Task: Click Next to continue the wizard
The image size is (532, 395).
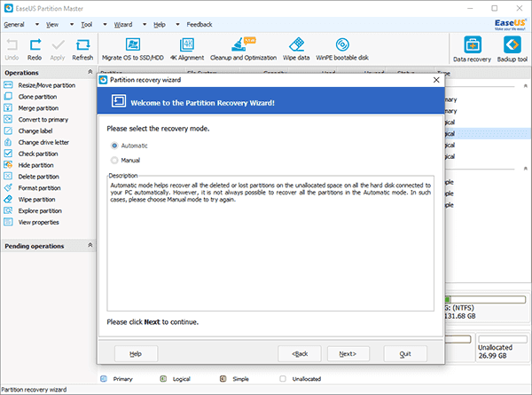Action: [x=348, y=354]
